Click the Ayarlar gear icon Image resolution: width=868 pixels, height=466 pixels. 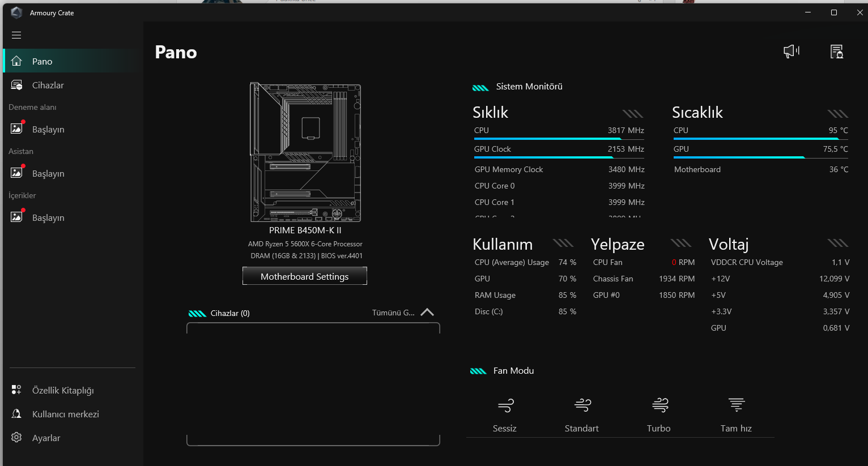16,438
